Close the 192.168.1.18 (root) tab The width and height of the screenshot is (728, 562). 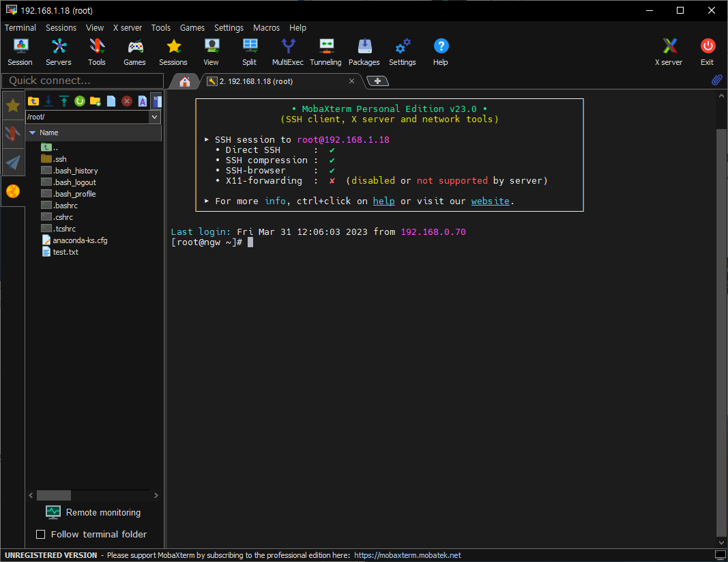[351, 81]
